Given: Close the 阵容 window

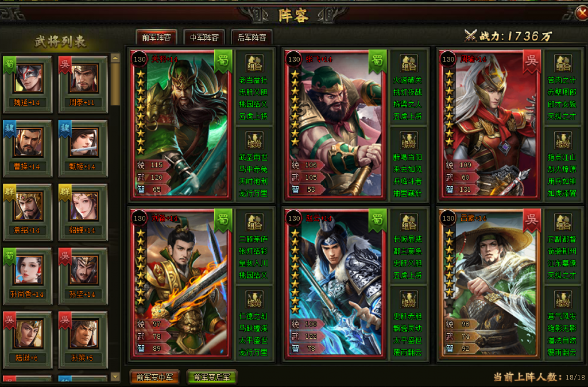Looking at the screenshot, I should tap(581, 14).
